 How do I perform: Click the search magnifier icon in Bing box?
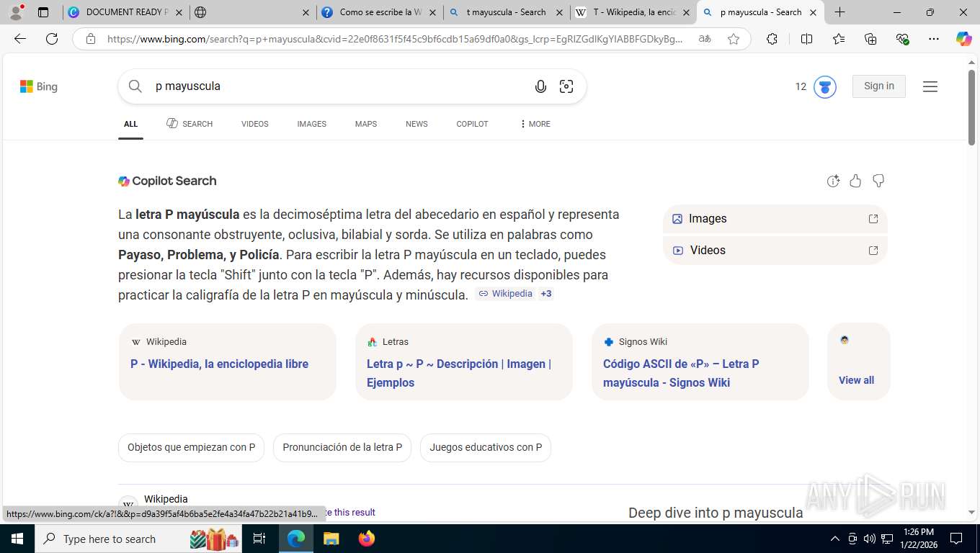pos(135,86)
